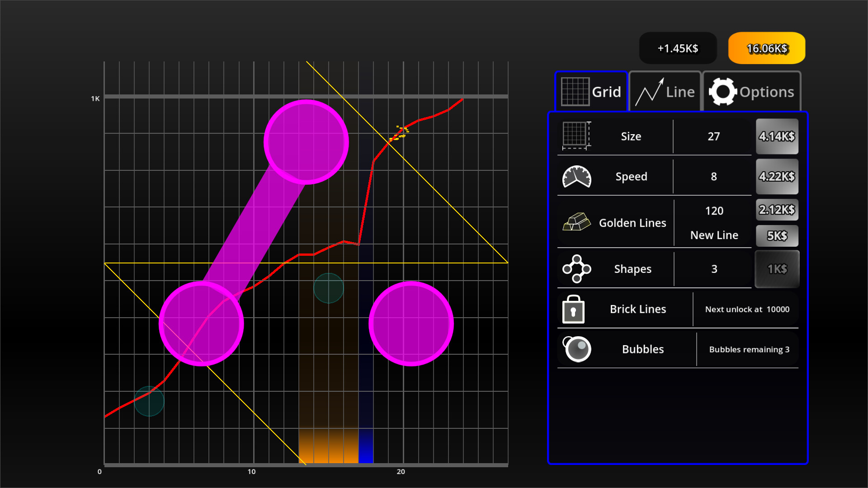Screen dimensions: 868x488
Task: Buy a Shape for 1K$
Action: [777, 268]
